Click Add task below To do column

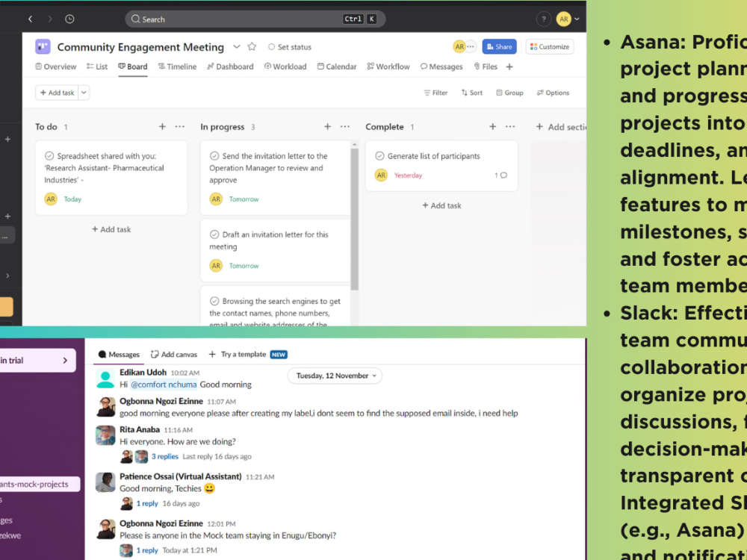point(111,229)
